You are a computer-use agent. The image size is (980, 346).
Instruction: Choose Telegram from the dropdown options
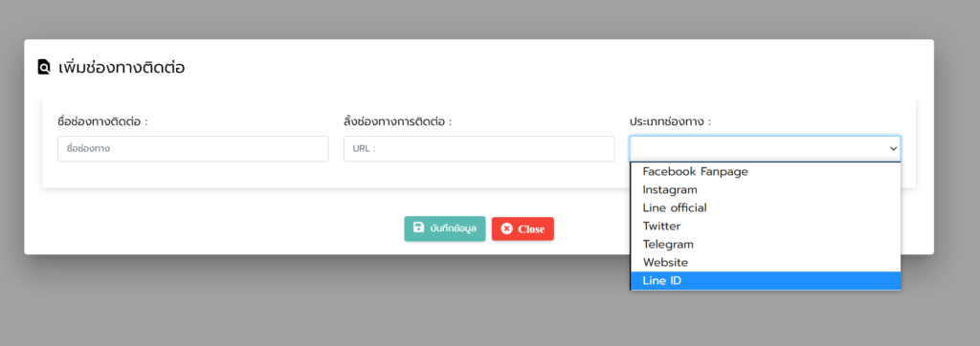click(x=766, y=244)
